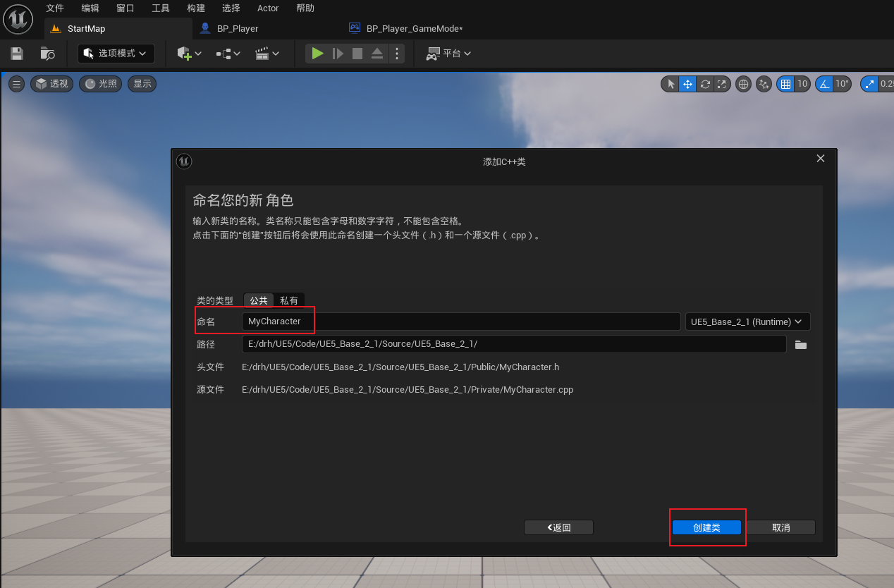
Task: Open the 平台 platform dropdown
Action: pyautogui.click(x=449, y=53)
